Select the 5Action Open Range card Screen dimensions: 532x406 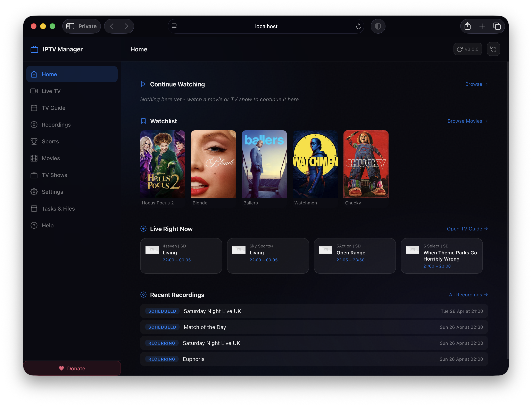[x=355, y=256]
